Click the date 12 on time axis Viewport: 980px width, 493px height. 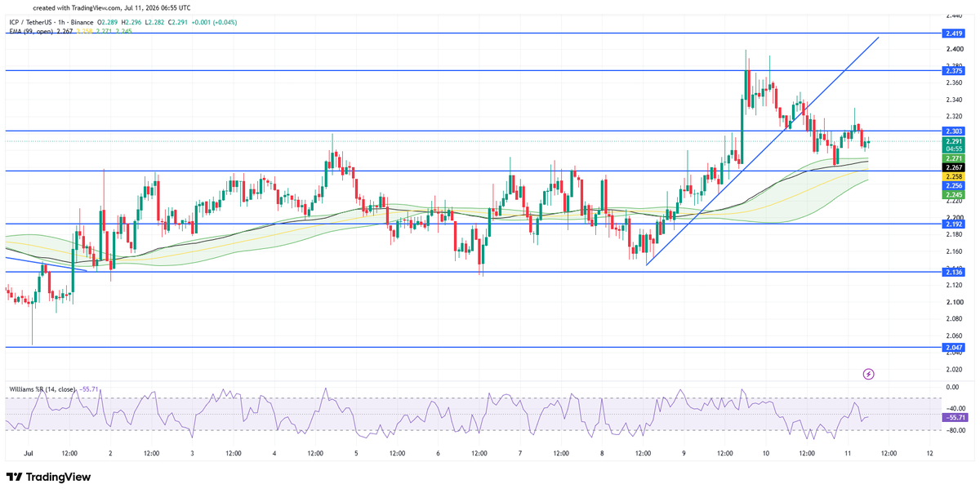(930, 452)
